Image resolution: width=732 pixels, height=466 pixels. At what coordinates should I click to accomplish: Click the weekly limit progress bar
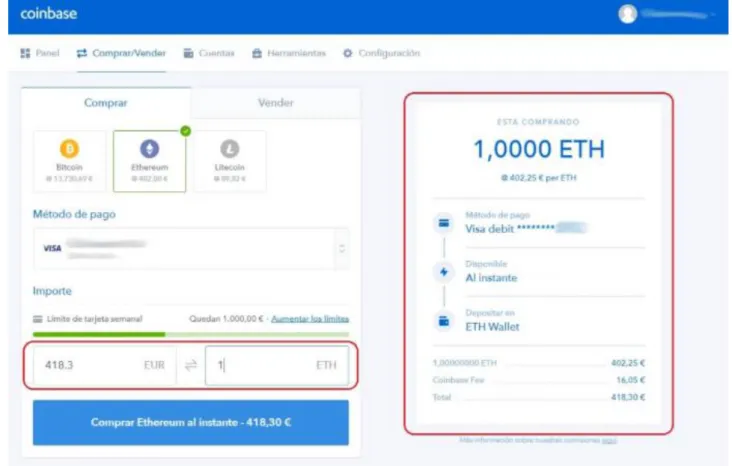coord(191,334)
